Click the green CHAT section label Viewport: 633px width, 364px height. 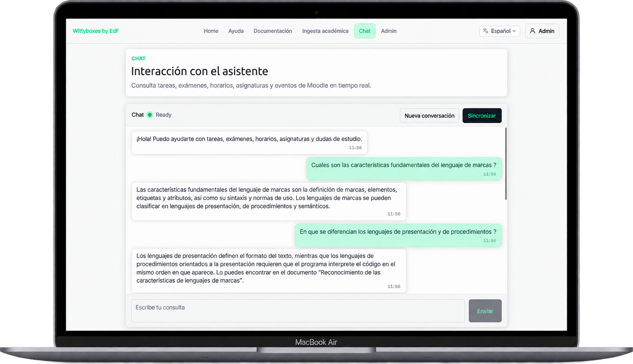(x=138, y=59)
